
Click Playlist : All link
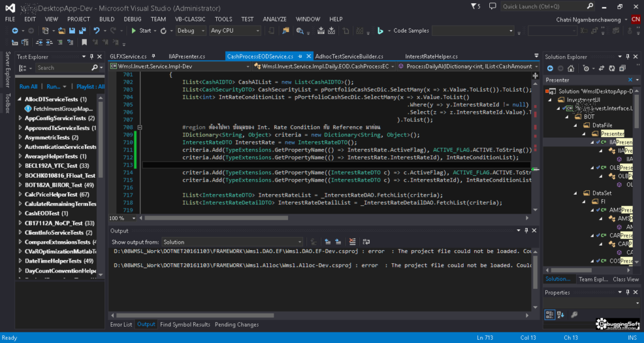(91, 87)
